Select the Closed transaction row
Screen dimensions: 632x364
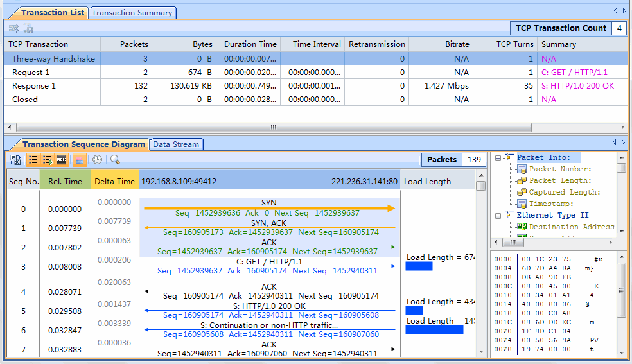coord(317,99)
